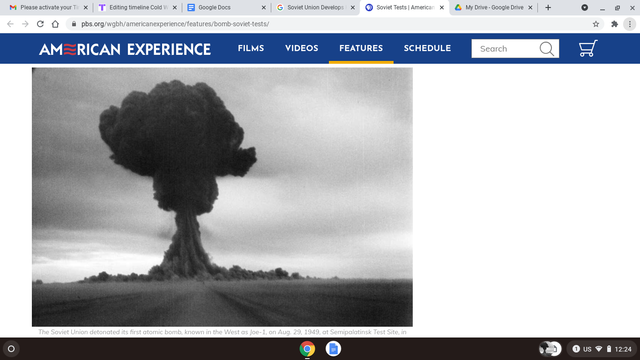
Task: Close the Gmail 'Please activate your' tab
Action: click(x=86, y=7)
